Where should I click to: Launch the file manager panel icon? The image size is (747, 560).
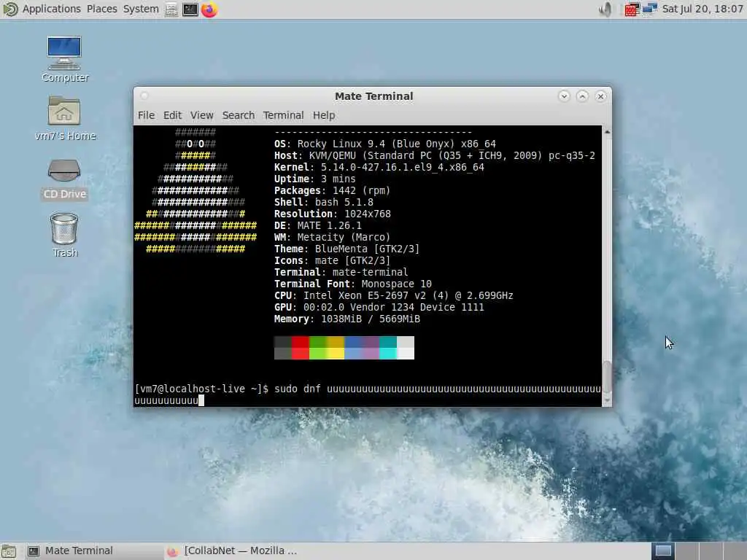(x=171, y=9)
